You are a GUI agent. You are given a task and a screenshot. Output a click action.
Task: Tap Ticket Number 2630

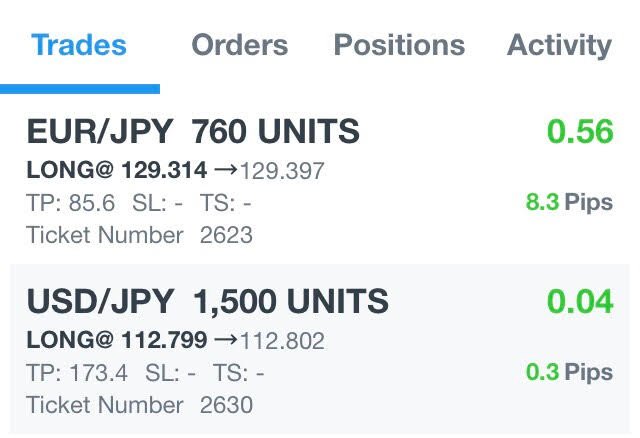coord(140,406)
